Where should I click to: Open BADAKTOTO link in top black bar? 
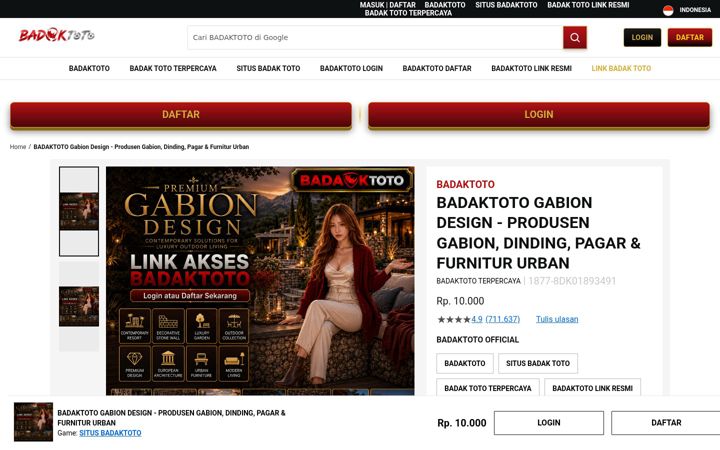(x=444, y=5)
